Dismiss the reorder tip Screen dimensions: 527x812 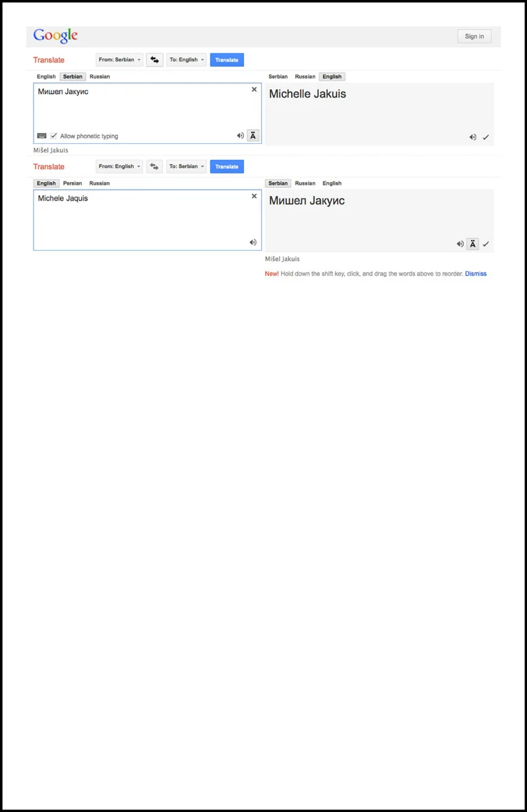coord(476,274)
